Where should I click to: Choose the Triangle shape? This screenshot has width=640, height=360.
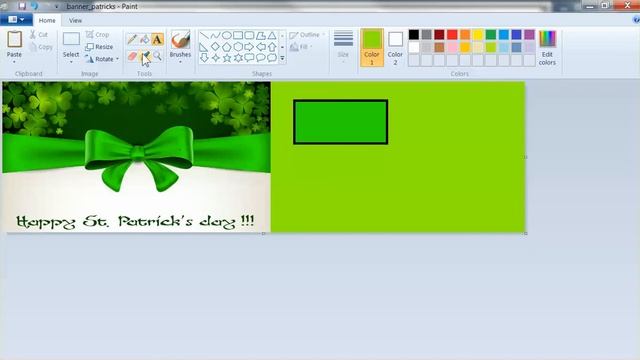272,36
